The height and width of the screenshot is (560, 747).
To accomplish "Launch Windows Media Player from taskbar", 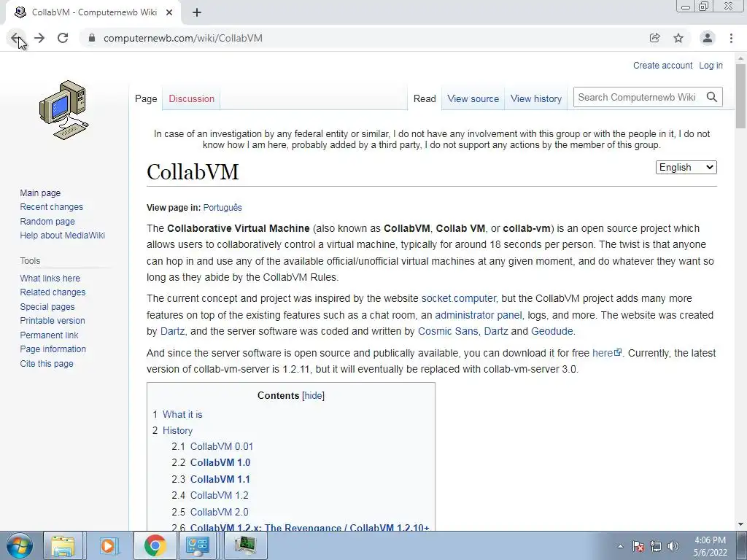I will pyautogui.click(x=108, y=545).
